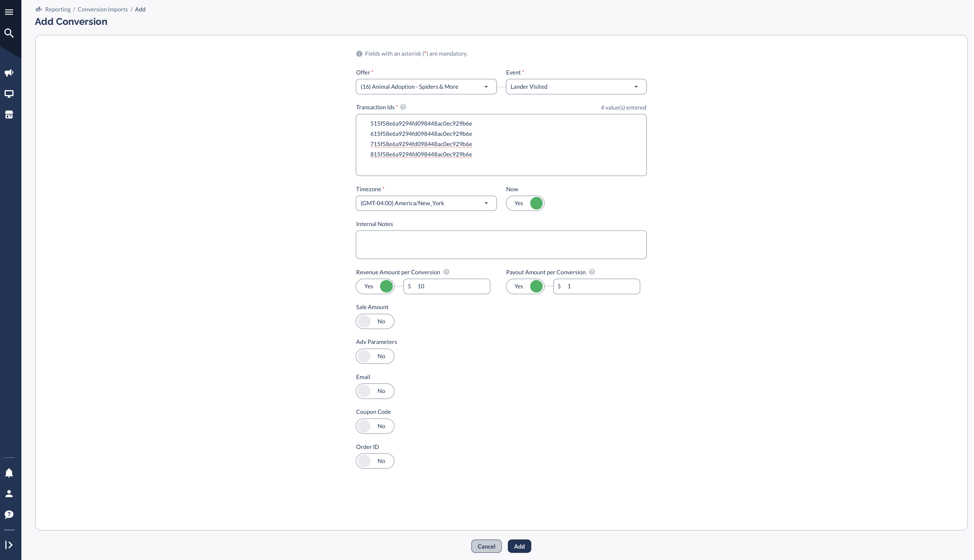This screenshot has height=560, width=974.
Task: Open the Timezone dropdown
Action: point(426,203)
